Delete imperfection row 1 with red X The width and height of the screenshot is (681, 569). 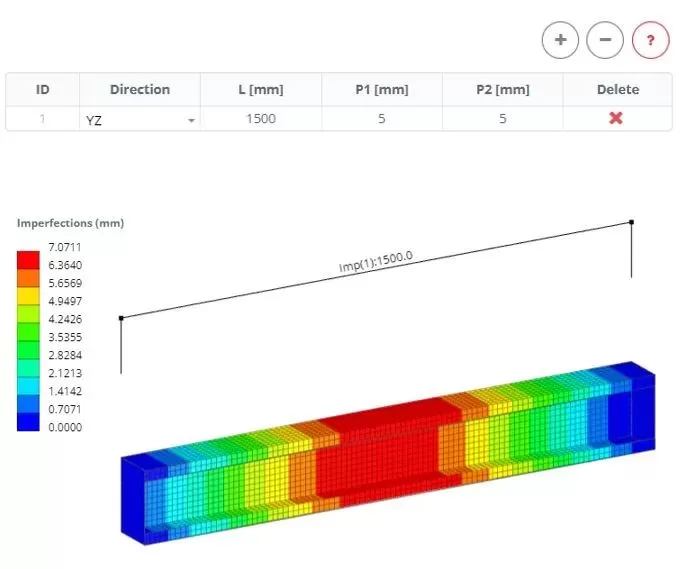tap(616, 118)
